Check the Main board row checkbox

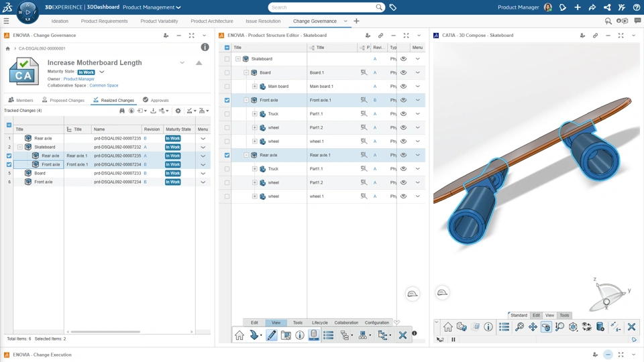click(x=227, y=86)
